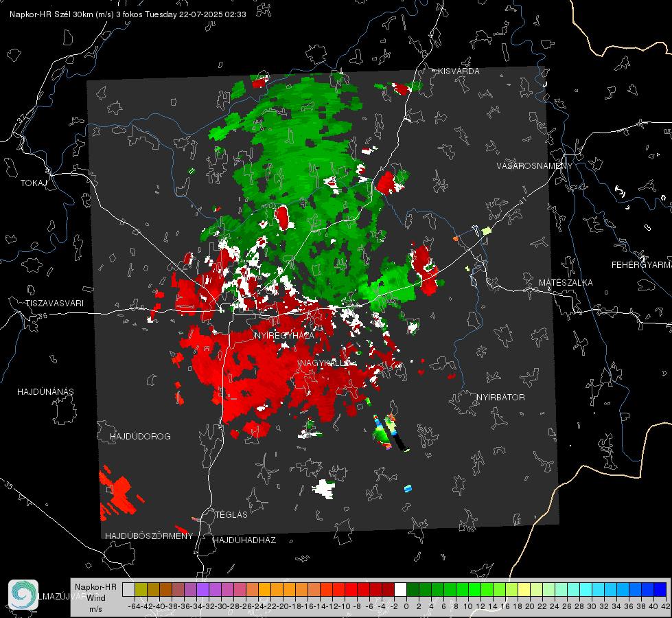The height and width of the screenshot is (618, 672).
Task: Click the Napkor-HR Wind m/s legend title
Action: click(95, 598)
